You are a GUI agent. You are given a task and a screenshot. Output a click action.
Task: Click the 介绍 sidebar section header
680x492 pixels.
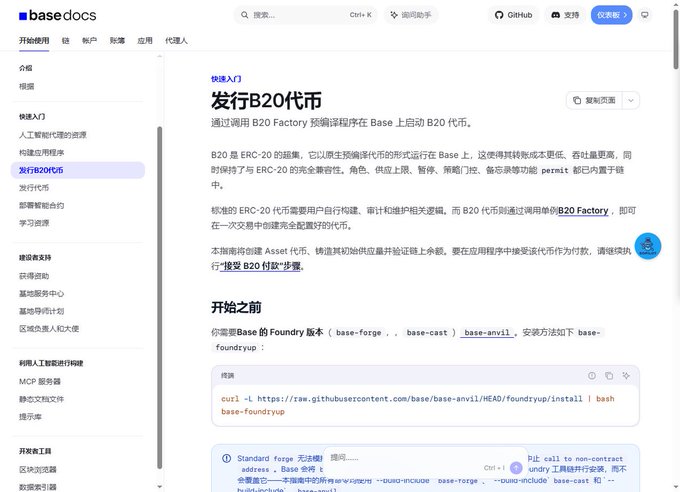point(26,68)
